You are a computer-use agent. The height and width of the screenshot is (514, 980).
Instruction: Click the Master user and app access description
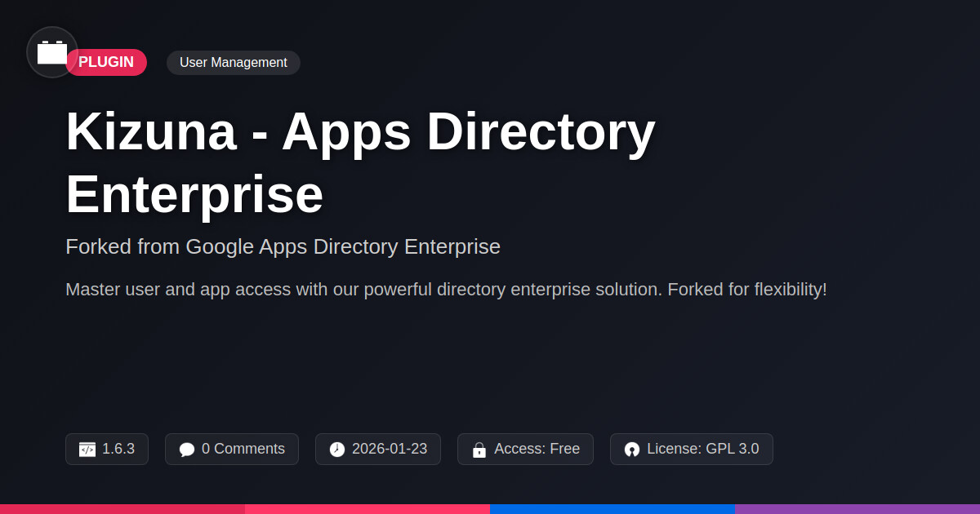[x=446, y=290]
